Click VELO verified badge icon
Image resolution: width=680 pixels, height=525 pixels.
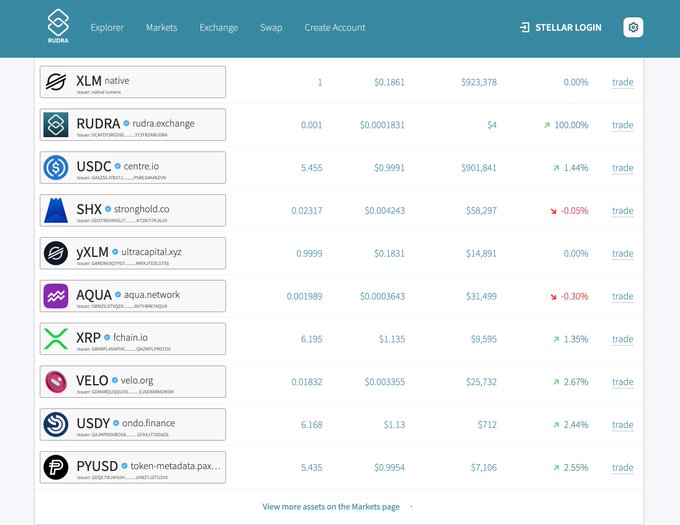point(114,380)
